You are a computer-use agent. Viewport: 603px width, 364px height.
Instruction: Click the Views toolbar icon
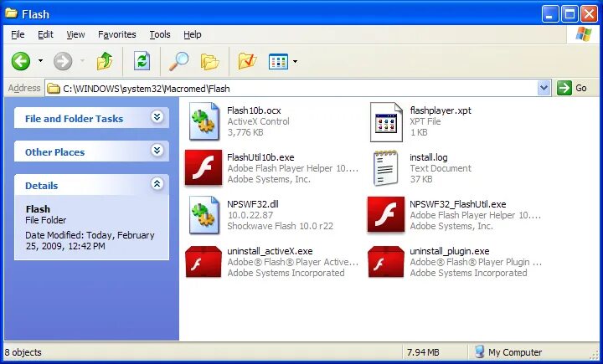pyautogui.click(x=278, y=61)
